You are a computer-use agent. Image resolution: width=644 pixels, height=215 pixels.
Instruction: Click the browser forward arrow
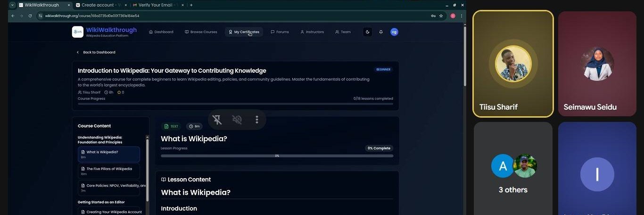[x=21, y=16]
